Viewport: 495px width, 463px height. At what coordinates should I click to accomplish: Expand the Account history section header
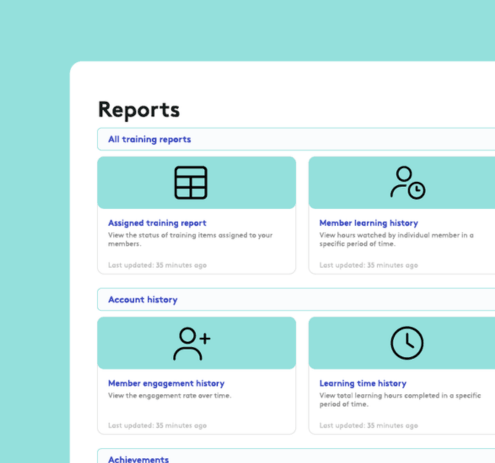tap(296, 300)
